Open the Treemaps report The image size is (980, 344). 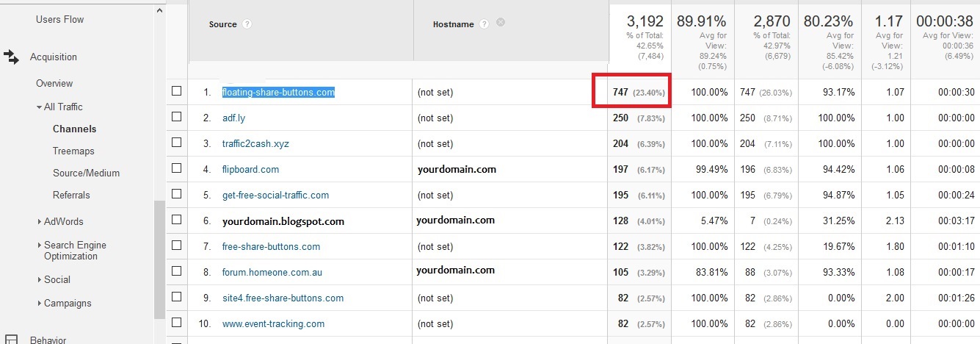(73, 151)
